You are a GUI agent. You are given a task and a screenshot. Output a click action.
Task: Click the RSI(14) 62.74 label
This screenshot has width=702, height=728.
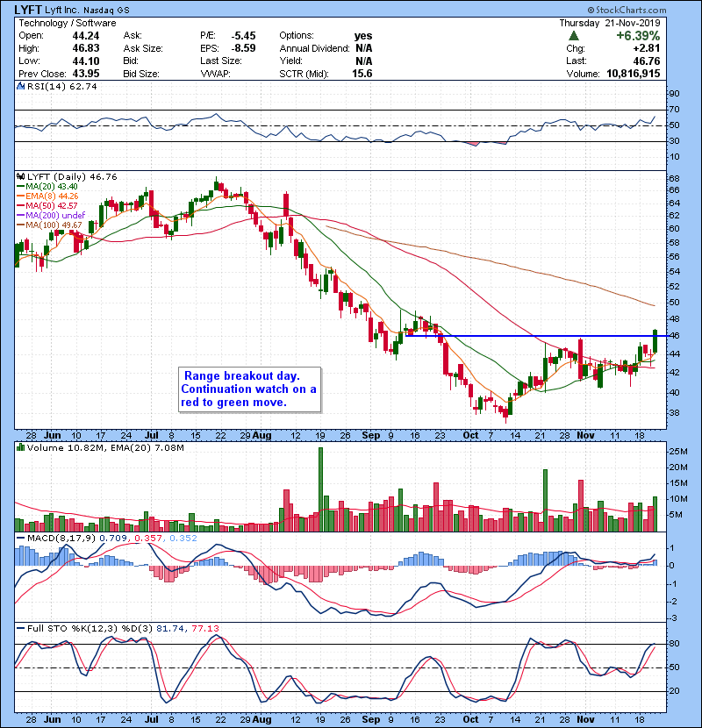click(x=61, y=86)
